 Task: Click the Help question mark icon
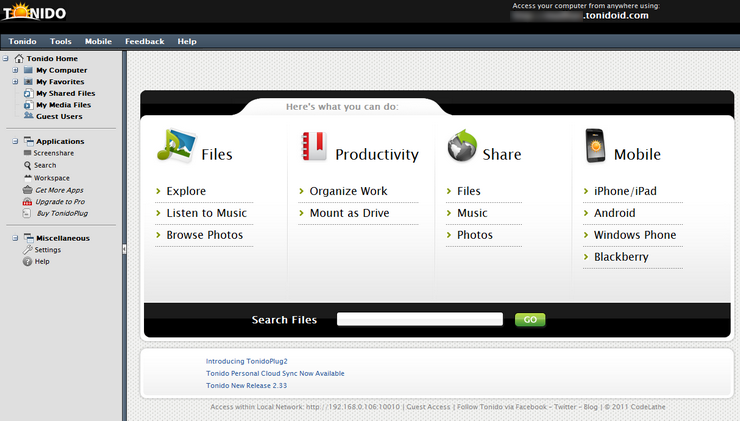pos(27,262)
